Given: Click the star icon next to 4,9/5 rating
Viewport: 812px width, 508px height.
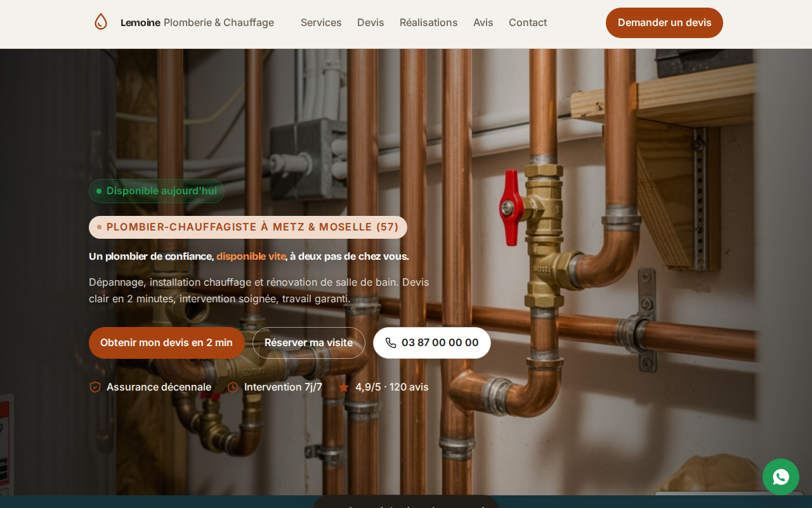Looking at the screenshot, I should tap(344, 387).
